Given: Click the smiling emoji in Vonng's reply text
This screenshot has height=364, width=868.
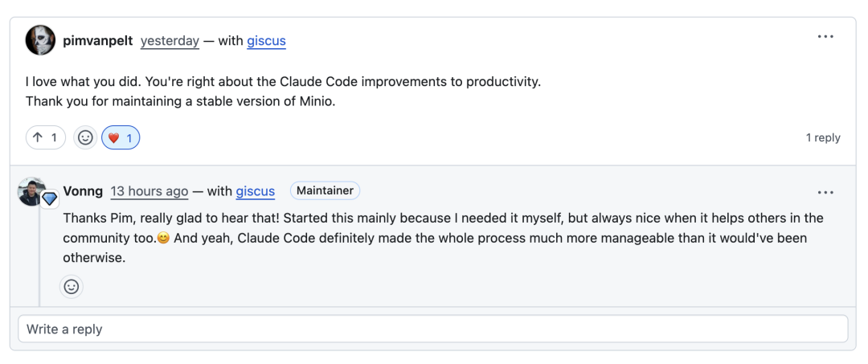Looking at the screenshot, I should coord(162,239).
